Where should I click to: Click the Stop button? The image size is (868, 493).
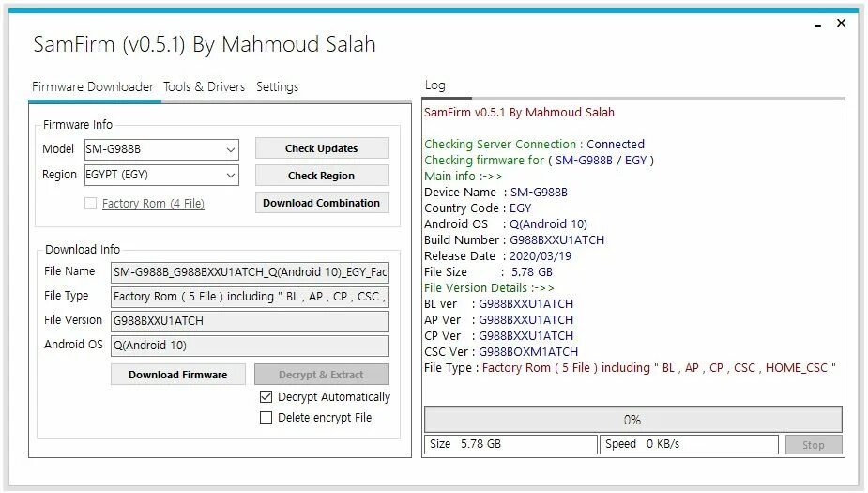tap(814, 445)
